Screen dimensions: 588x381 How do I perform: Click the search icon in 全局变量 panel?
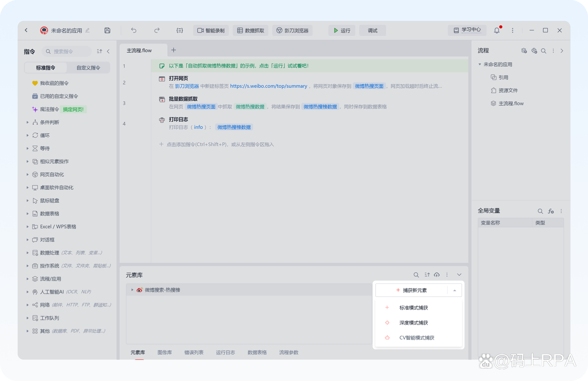540,211
